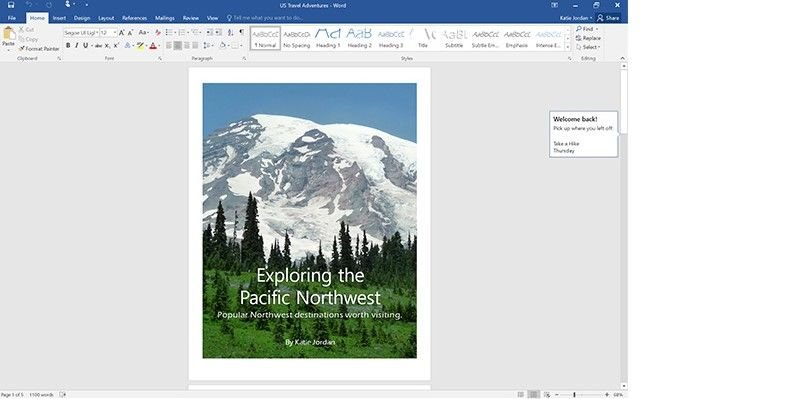799x399 pixels.
Task: Click the Subscript button
Action: (x=107, y=46)
